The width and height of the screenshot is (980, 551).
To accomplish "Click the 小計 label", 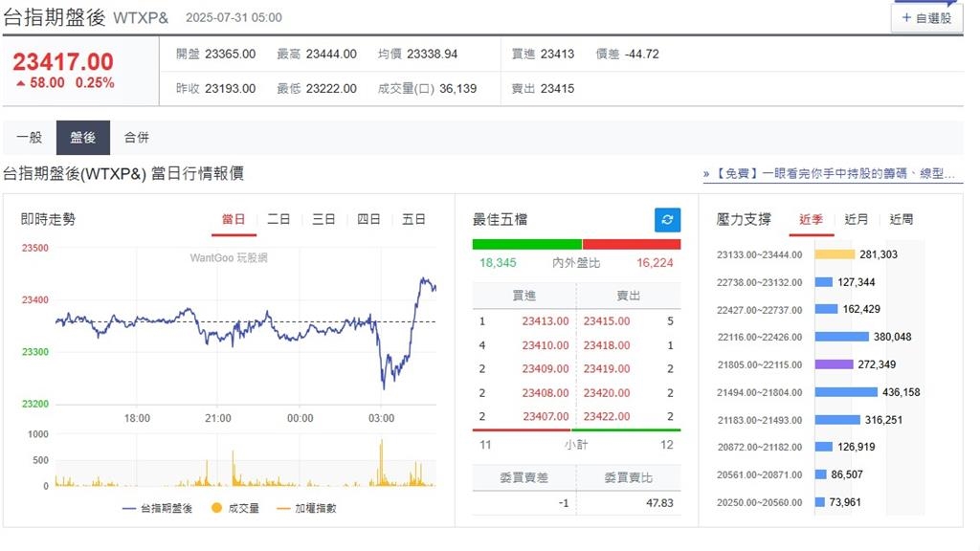I will tap(575, 445).
